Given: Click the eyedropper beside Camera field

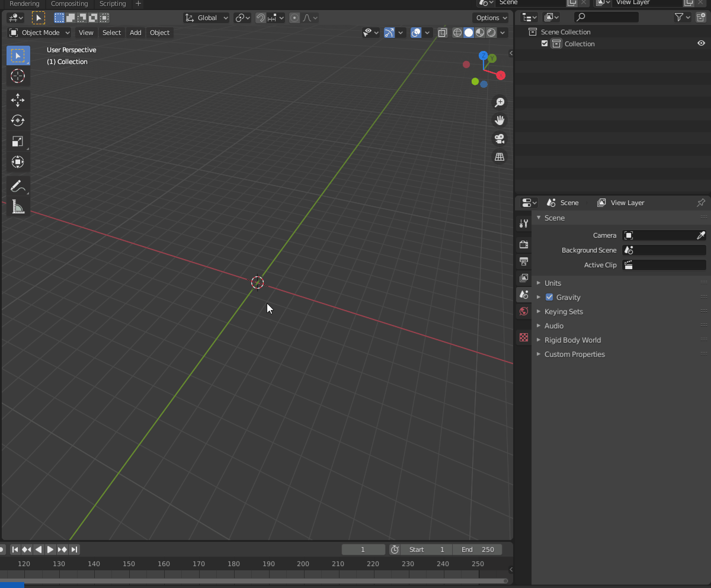Looking at the screenshot, I should [x=700, y=235].
